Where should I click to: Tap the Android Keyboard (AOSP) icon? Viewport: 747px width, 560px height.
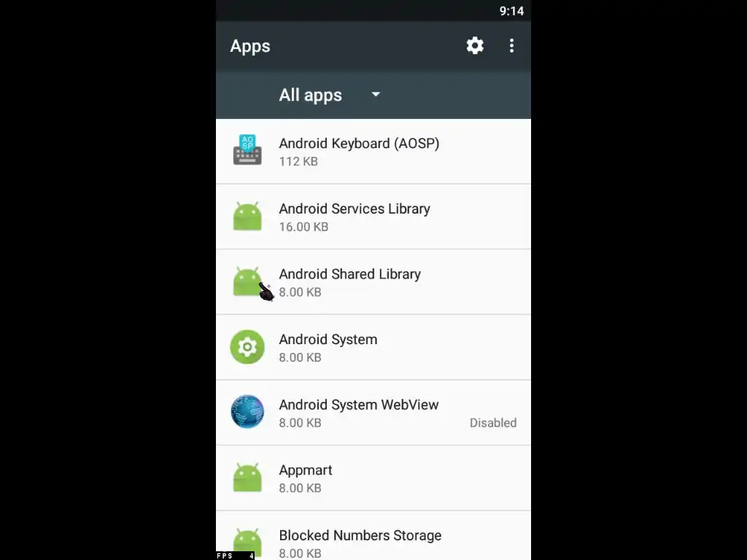point(247,150)
